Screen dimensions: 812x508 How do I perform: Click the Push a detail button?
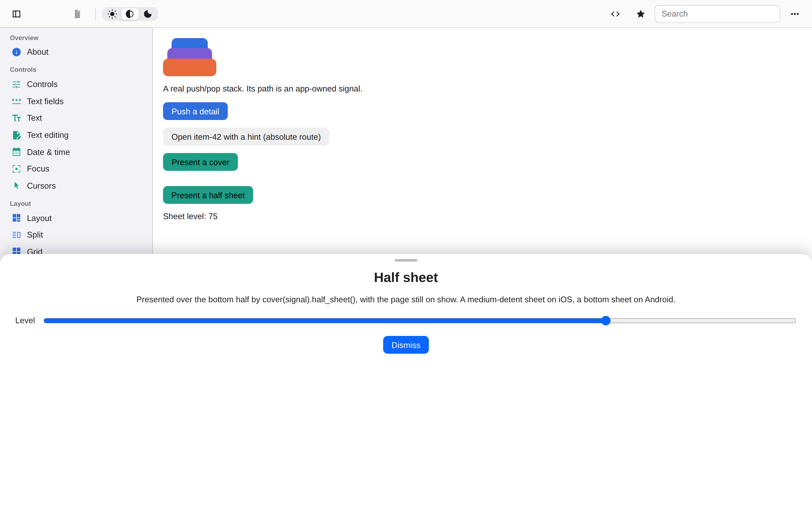[x=195, y=111]
